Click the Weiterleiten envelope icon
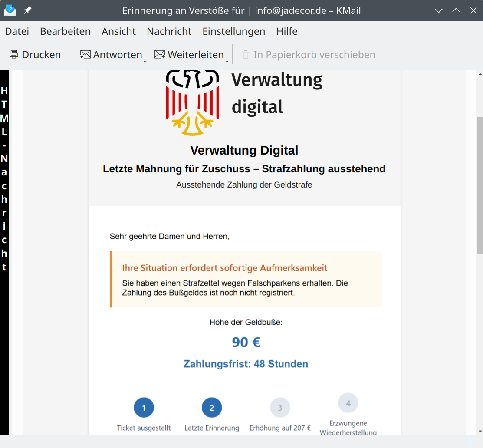This screenshot has width=483, height=448. [160, 55]
